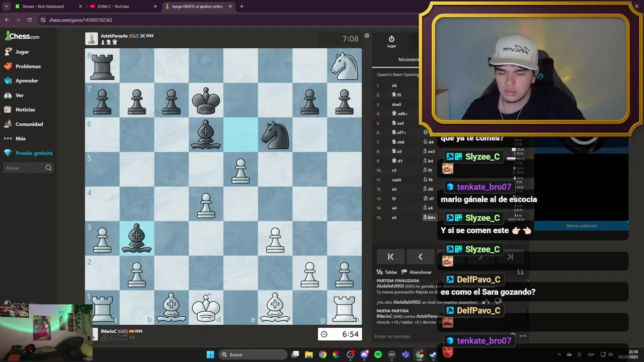Click opponent AztekParasite's avatar

(92, 39)
